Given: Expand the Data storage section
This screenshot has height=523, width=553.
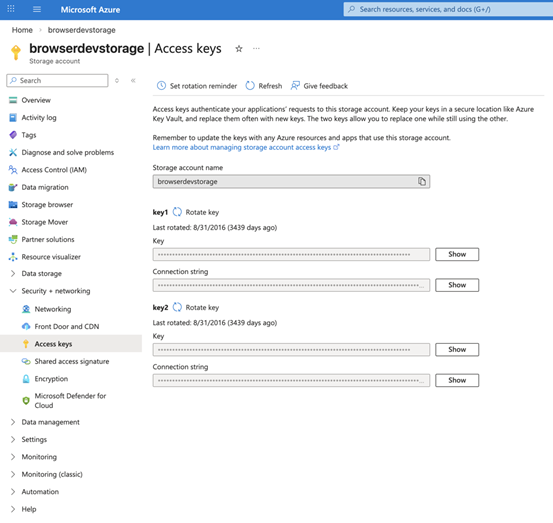Looking at the screenshot, I should (x=13, y=273).
